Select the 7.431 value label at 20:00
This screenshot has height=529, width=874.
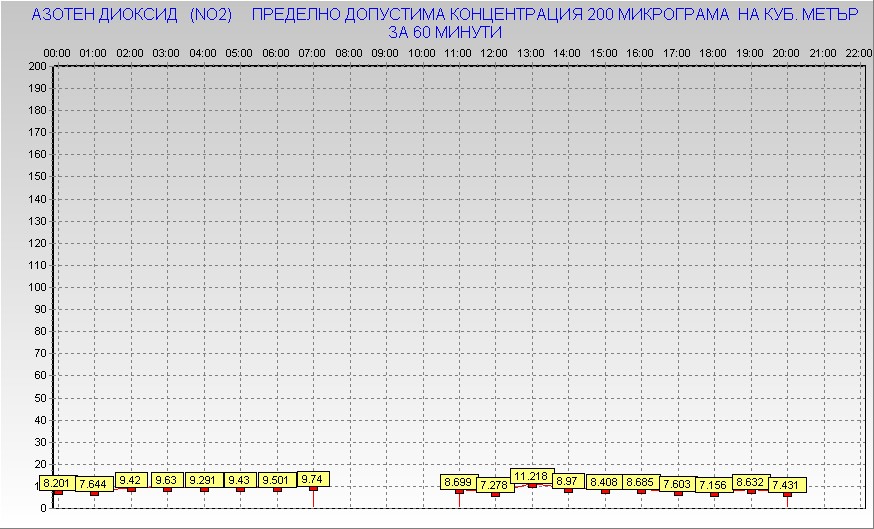point(787,485)
